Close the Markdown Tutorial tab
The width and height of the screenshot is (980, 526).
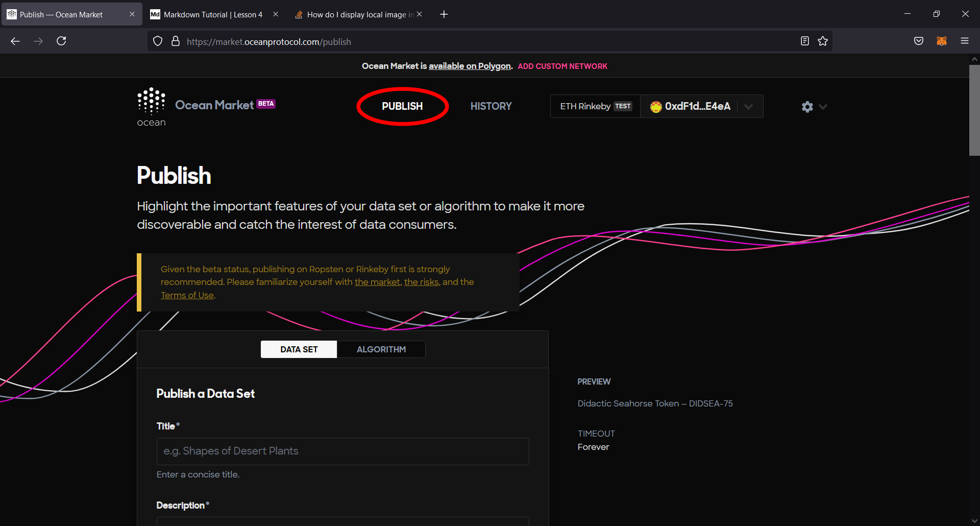276,14
